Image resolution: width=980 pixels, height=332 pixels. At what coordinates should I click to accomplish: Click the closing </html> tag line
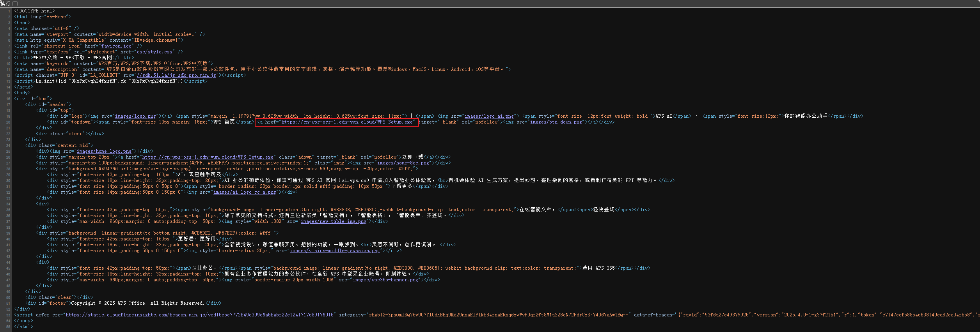click(x=23, y=327)
